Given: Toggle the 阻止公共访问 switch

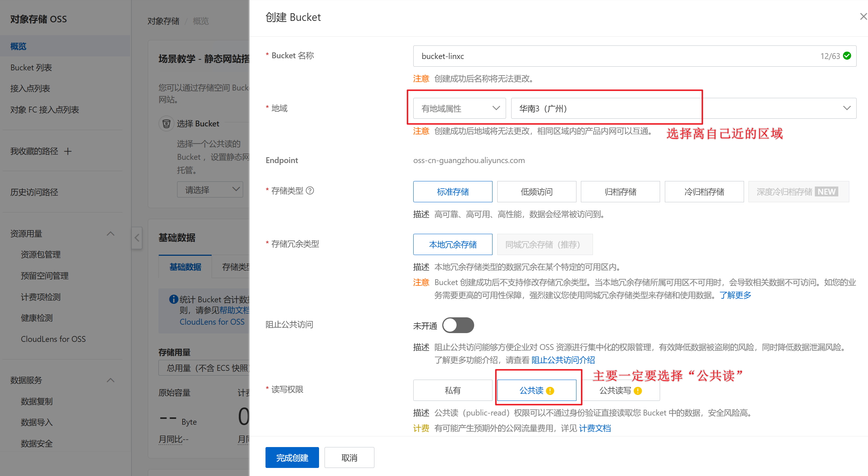Looking at the screenshot, I should point(458,325).
